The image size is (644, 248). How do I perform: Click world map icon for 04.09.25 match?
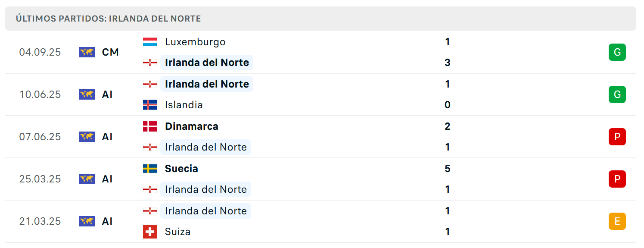(x=87, y=52)
